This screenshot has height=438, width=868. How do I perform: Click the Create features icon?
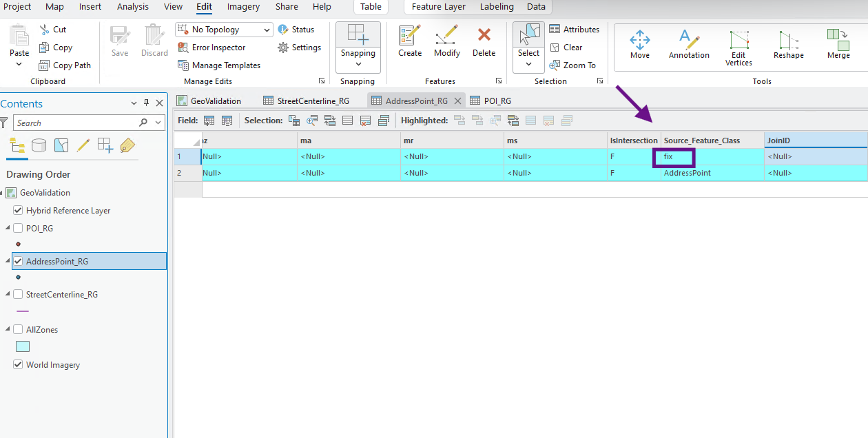[x=410, y=36]
